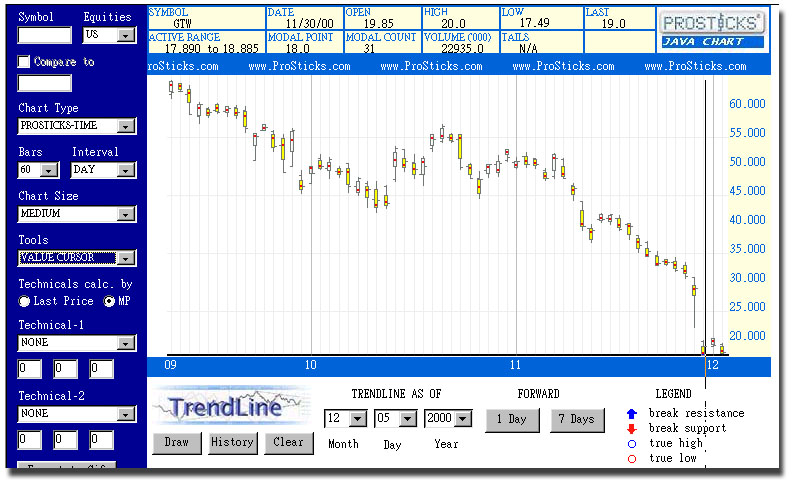This screenshot has height=482, width=792.
Task: Advance the trendline forward 7 Days
Action: 577,419
